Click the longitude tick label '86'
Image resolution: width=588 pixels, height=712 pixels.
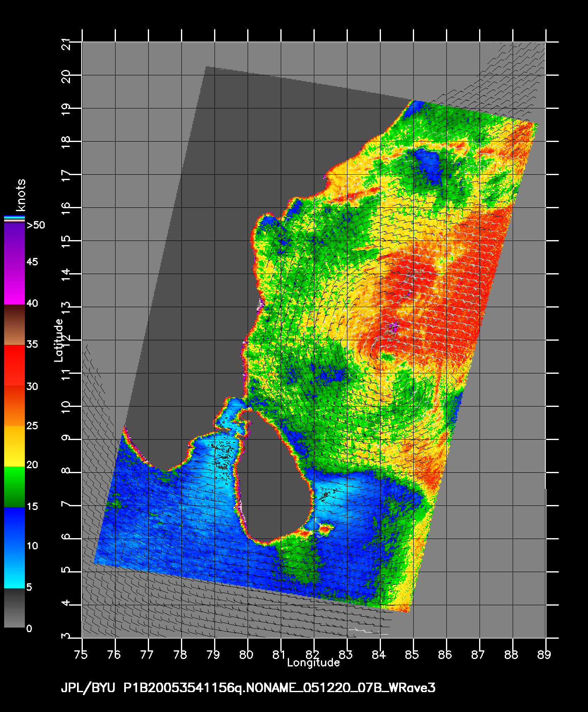click(x=446, y=654)
